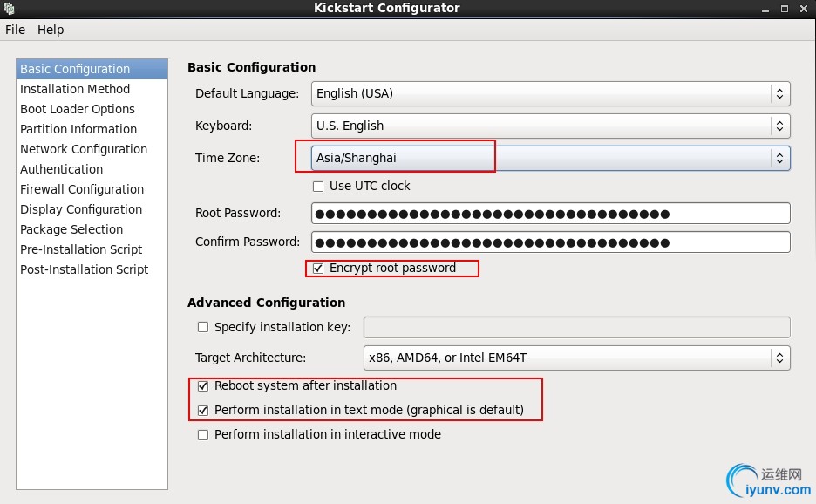Toggle the Use UTC clock checkbox
The width and height of the screenshot is (816, 504).
tap(318, 186)
